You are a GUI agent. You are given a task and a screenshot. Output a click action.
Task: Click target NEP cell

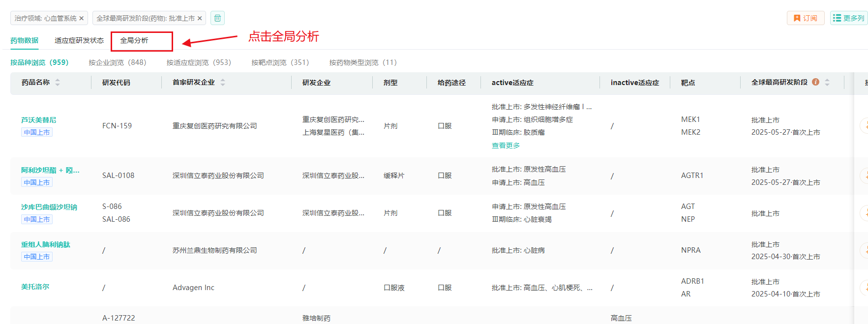pyautogui.click(x=688, y=219)
